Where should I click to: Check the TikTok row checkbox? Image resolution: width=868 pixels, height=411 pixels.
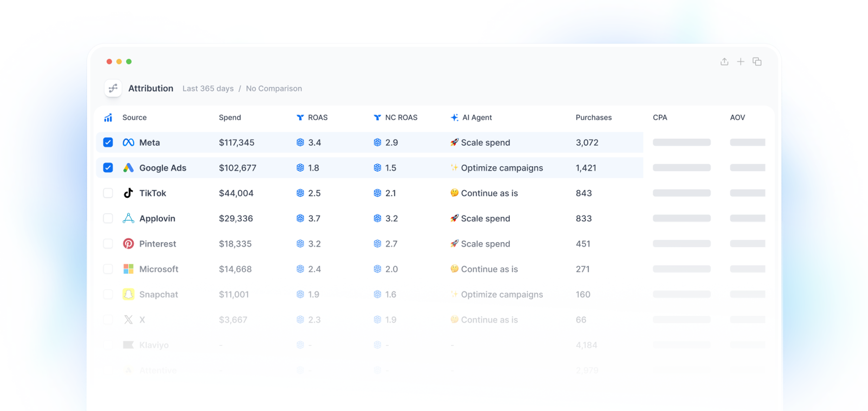pyautogui.click(x=108, y=193)
